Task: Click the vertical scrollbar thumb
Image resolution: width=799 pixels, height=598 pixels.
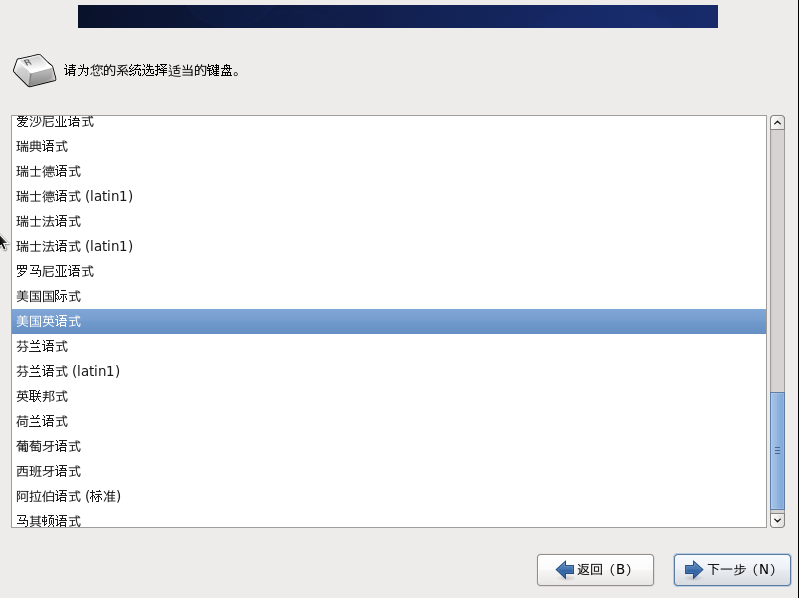Action: [777, 451]
